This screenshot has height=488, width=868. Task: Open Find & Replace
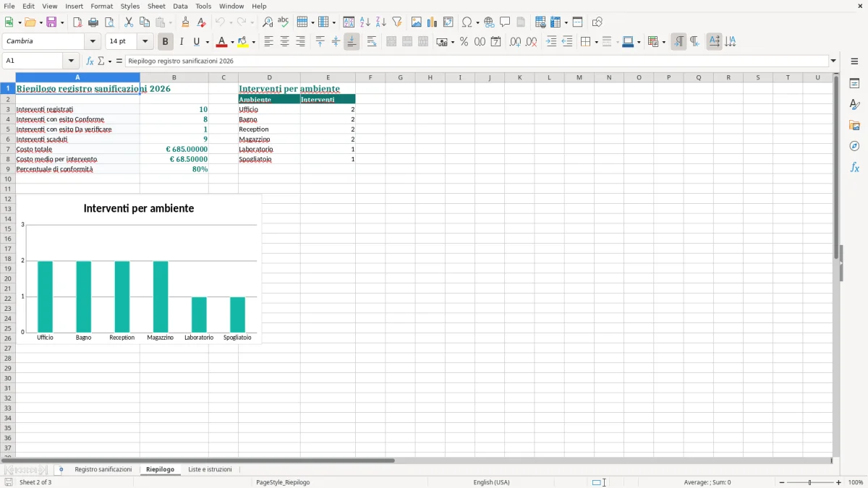268,22
